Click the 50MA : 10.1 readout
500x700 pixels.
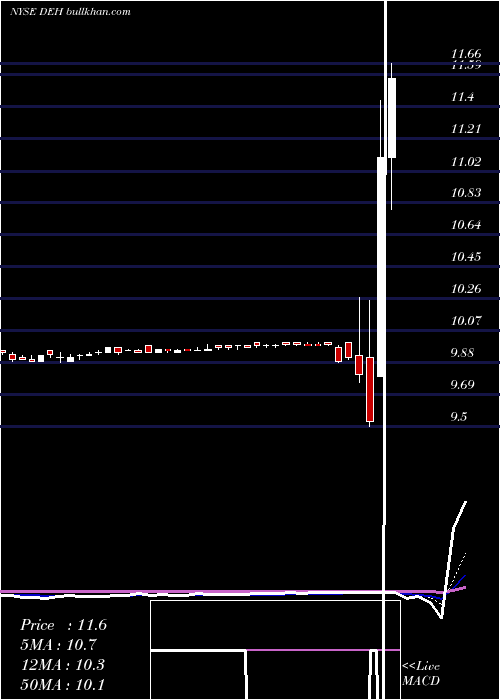click(x=63, y=684)
